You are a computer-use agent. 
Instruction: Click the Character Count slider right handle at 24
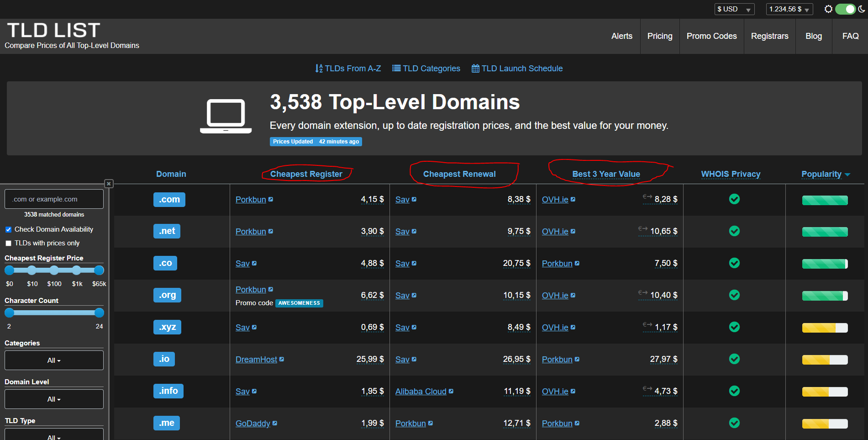click(x=99, y=313)
